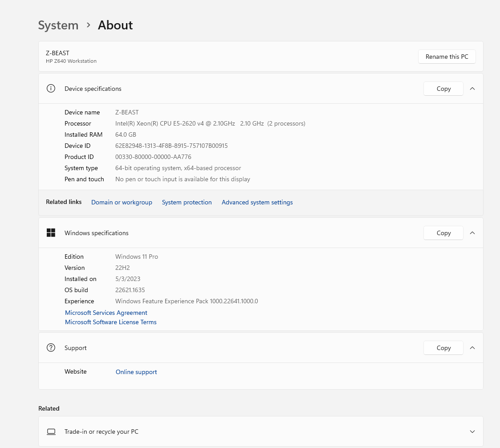500x448 pixels.
Task: Click Rename this PC button
Action: (447, 57)
